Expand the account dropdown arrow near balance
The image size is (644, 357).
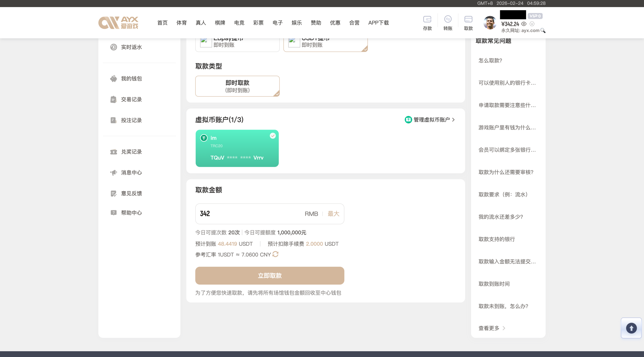532,24
